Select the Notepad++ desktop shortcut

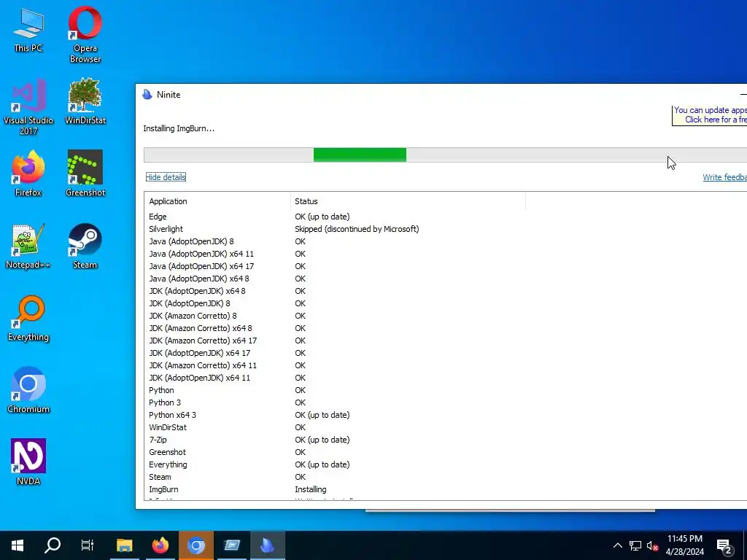[x=28, y=246]
